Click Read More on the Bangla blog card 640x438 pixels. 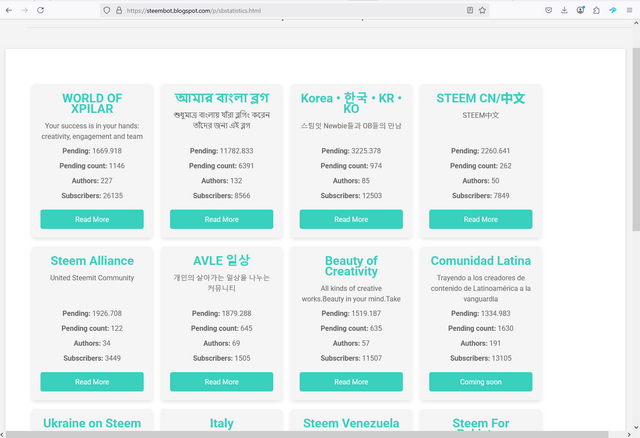[222, 219]
